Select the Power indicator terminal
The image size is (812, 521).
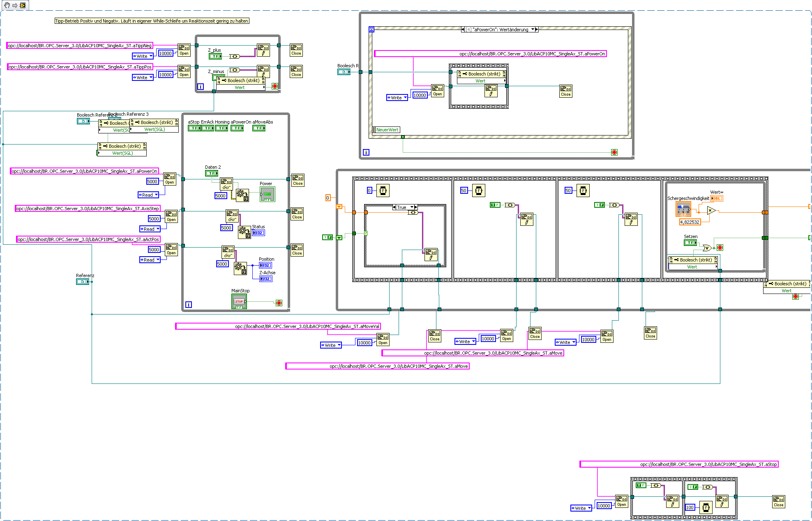(267, 194)
